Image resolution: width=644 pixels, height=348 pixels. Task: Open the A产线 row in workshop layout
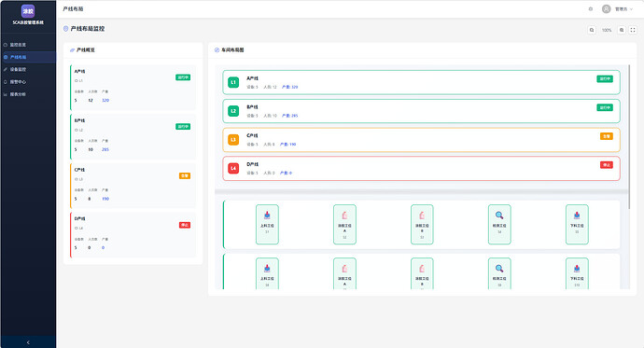[421, 82]
